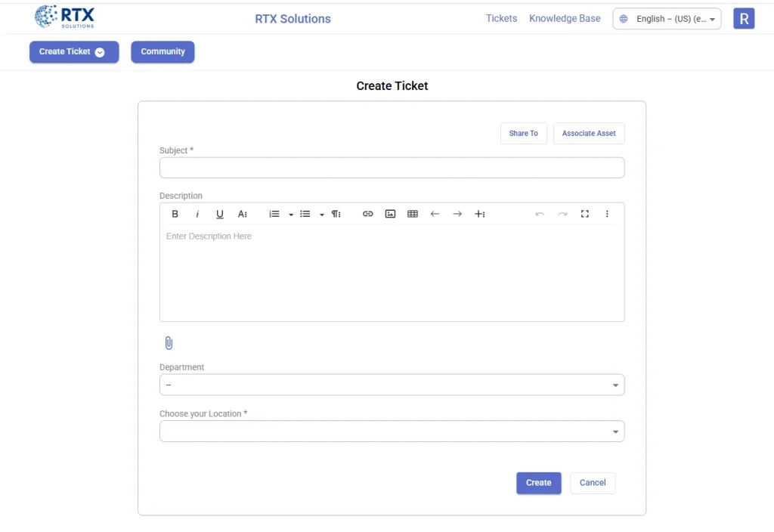This screenshot has height=532, width=774.
Task: Click inside the Subject input field
Action: (392, 167)
